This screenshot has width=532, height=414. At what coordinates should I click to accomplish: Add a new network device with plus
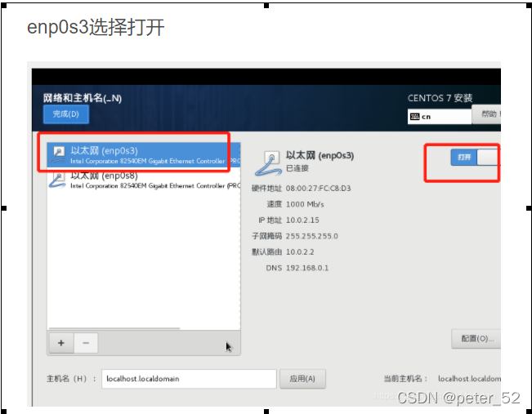click(x=61, y=343)
